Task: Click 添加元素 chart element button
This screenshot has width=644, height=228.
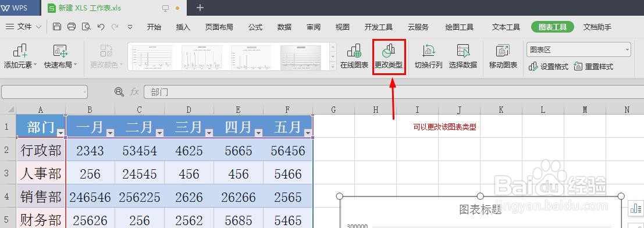Action: pyautogui.click(x=20, y=56)
